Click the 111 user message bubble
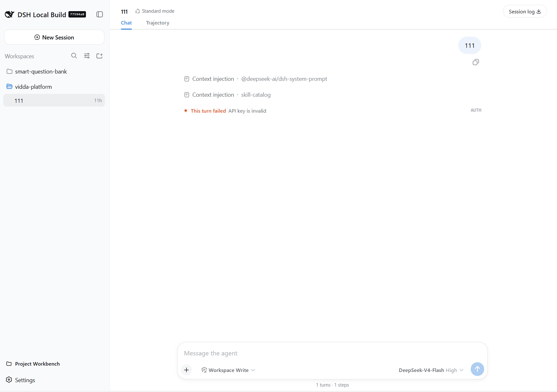 [x=469, y=45]
